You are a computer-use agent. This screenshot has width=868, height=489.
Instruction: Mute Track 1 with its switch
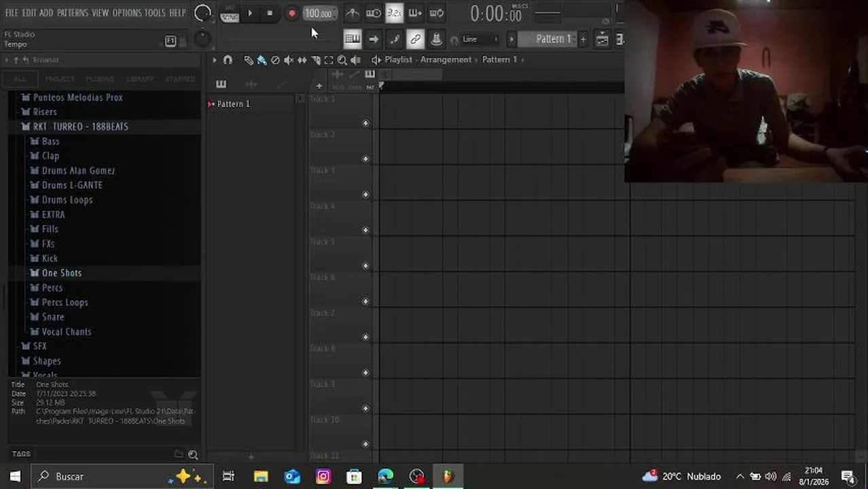pyautogui.click(x=365, y=124)
